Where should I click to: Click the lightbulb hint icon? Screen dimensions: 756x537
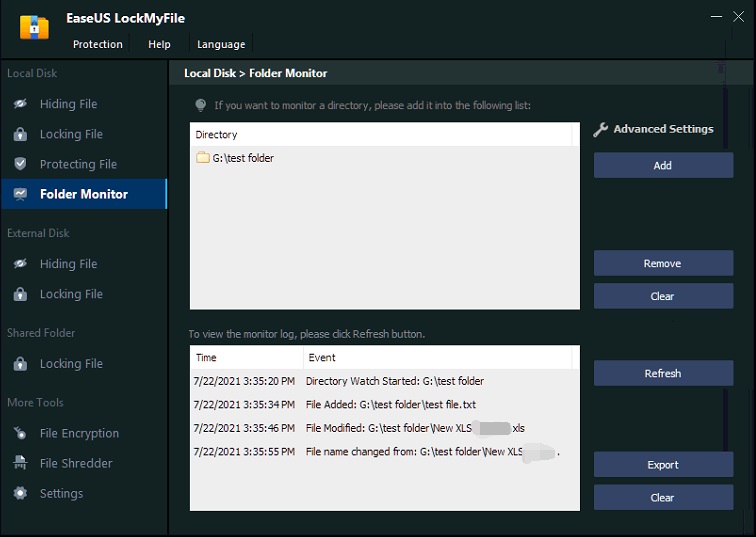(x=201, y=105)
